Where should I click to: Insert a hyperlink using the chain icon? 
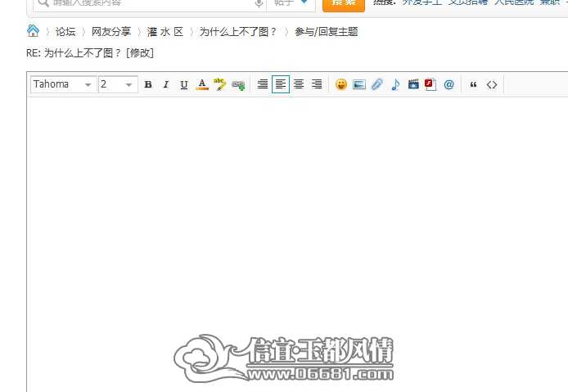238,85
